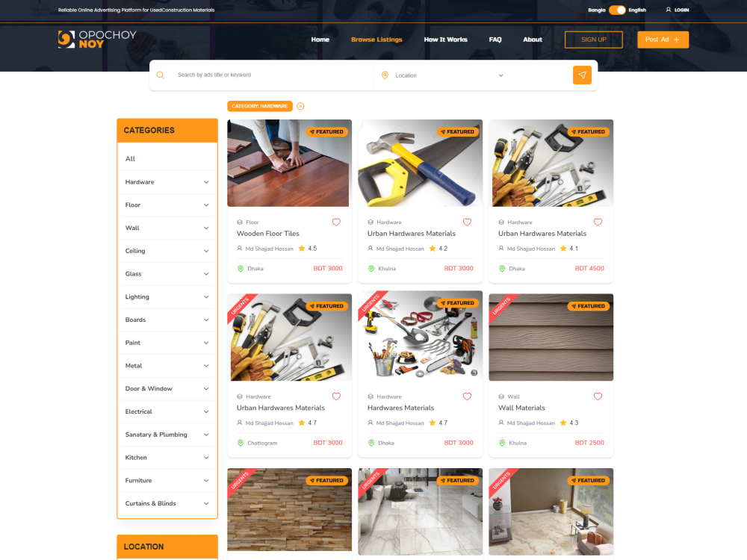Click the Dhaka location pin on Wooden Floor Tiles
747x560 pixels.
(241, 269)
